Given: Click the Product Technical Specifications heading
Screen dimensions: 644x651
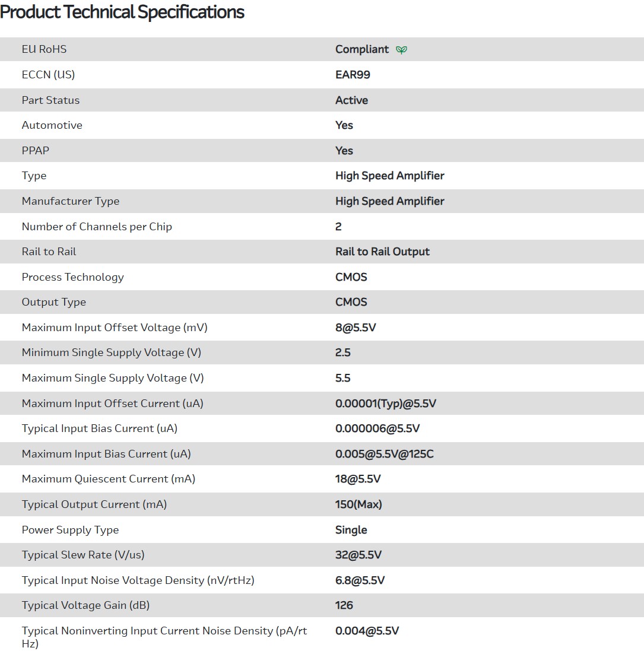Looking at the screenshot, I should [x=122, y=12].
